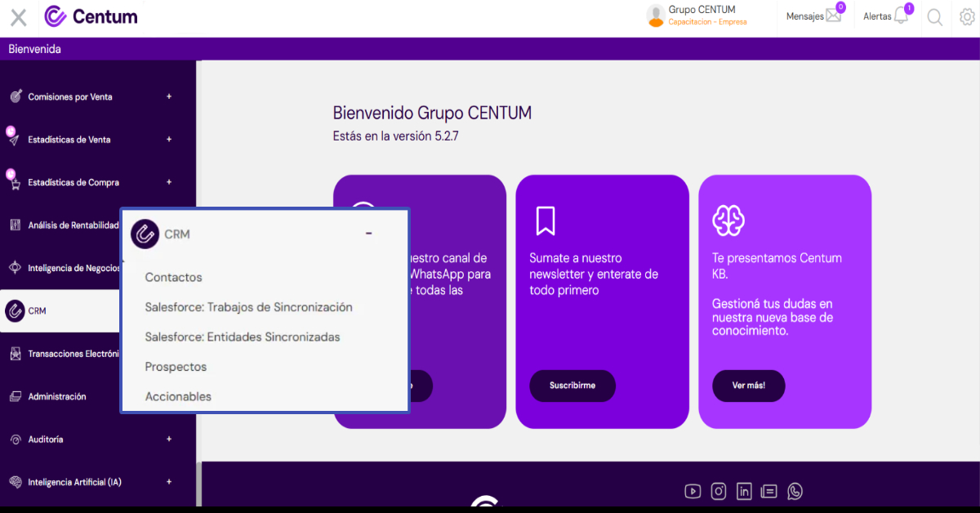
Task: Expand Inteligencia Artificial (IA) with plus
Action: click(x=169, y=482)
